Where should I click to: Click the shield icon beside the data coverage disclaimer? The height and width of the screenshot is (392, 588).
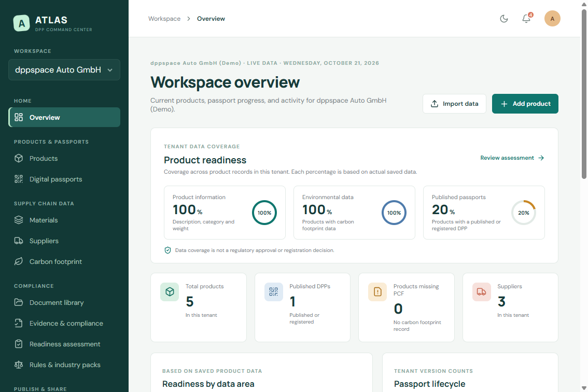(x=167, y=250)
